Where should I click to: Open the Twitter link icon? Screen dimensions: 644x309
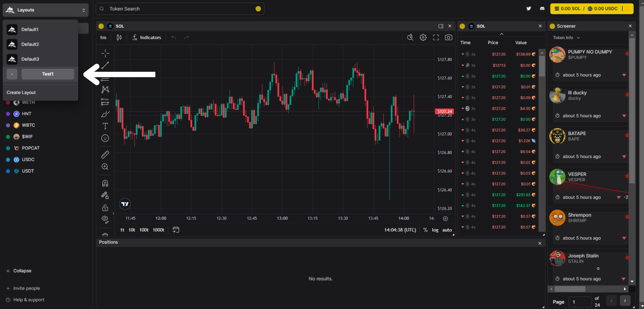coord(529,9)
